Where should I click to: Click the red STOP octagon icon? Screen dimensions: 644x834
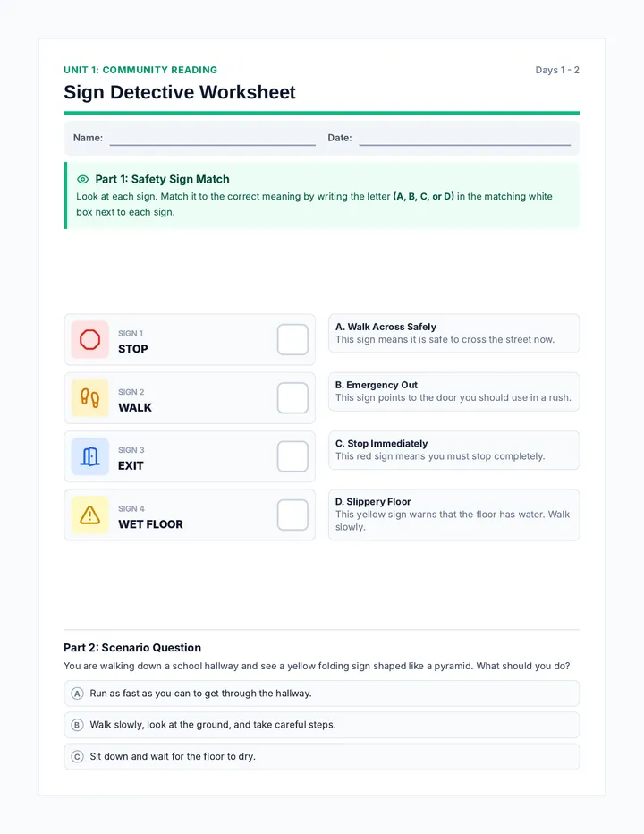pos(89,339)
